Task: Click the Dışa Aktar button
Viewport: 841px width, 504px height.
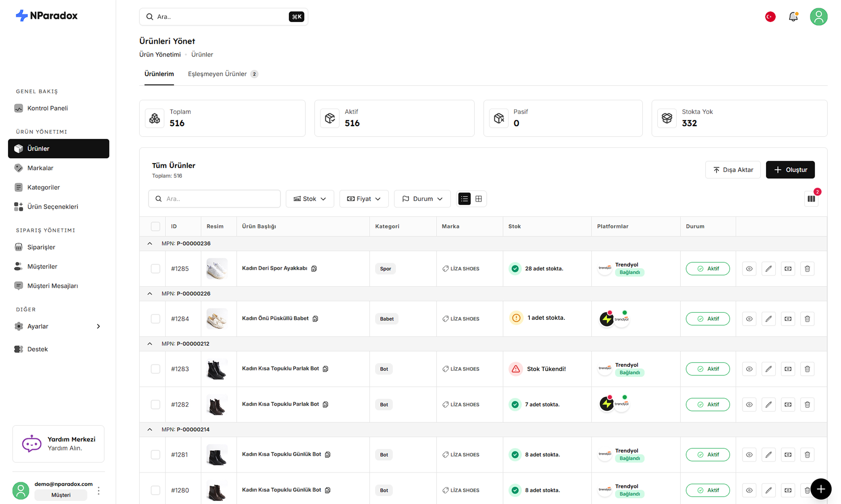Action: 732,170
